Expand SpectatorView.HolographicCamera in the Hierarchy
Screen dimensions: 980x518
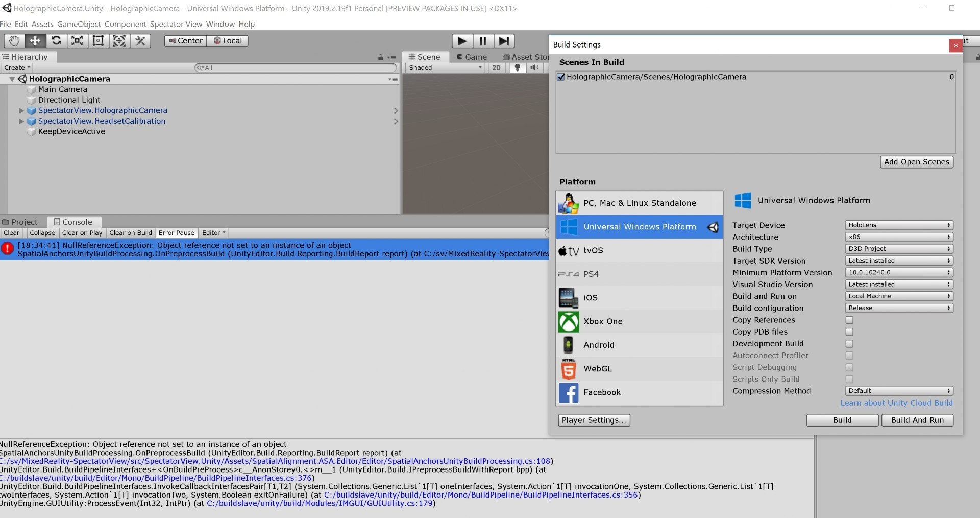20,110
